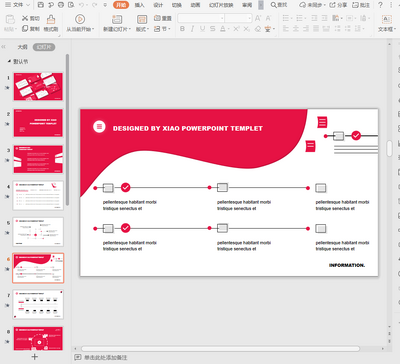
Task: Open the 幻灯片放映 tab
Action: coord(221,5)
